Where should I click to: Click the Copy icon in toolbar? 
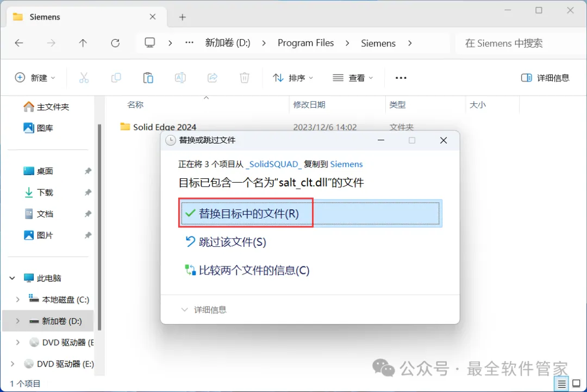pyautogui.click(x=116, y=78)
